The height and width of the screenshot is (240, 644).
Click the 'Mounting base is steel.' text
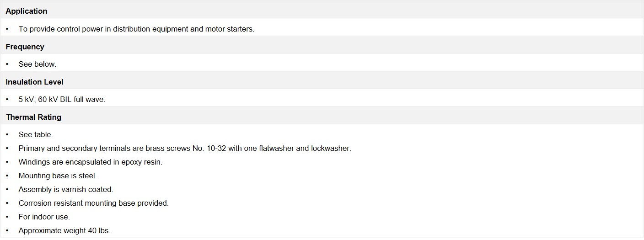tap(58, 176)
